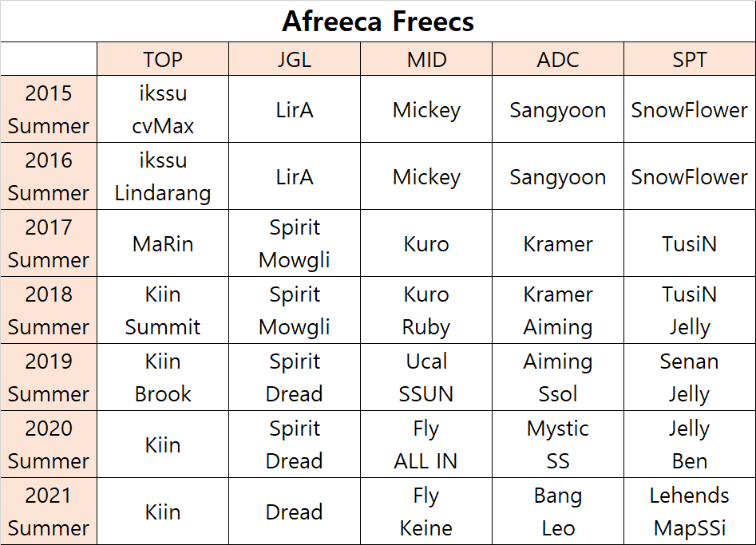This screenshot has width=756, height=545.
Task: Select the cell with ikssu and Lindarang
Action: pos(163,176)
